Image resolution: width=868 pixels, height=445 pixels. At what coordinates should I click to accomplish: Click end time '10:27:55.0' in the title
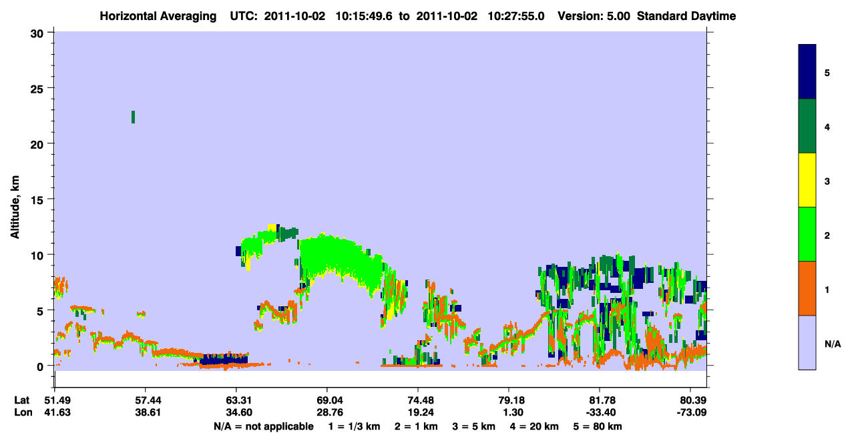(x=516, y=16)
